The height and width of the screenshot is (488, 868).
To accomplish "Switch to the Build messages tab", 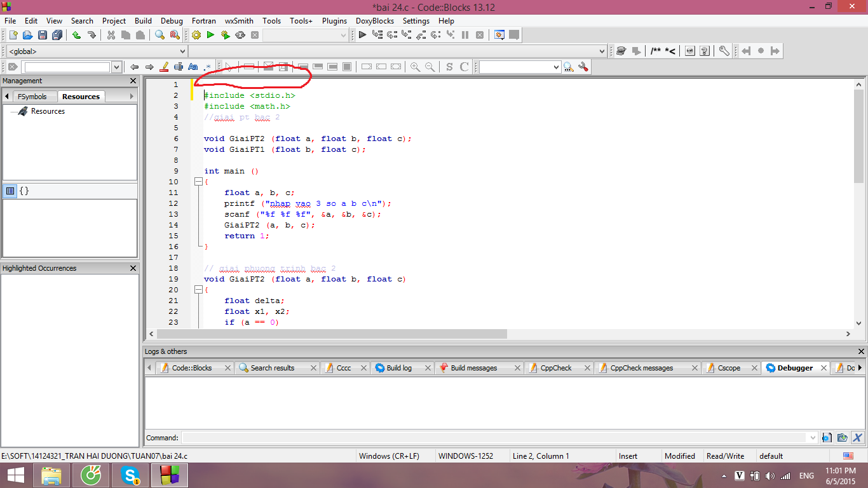I will point(473,368).
